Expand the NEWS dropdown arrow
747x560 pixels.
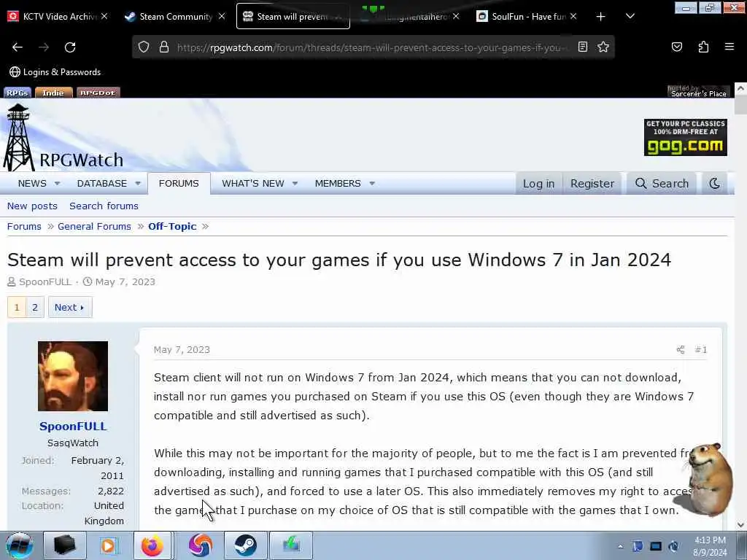[x=57, y=183]
